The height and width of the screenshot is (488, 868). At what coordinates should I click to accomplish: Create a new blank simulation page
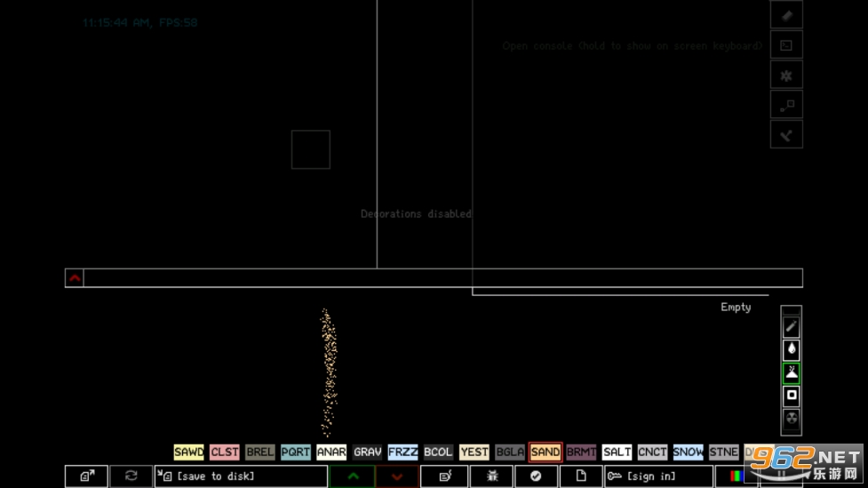point(581,476)
